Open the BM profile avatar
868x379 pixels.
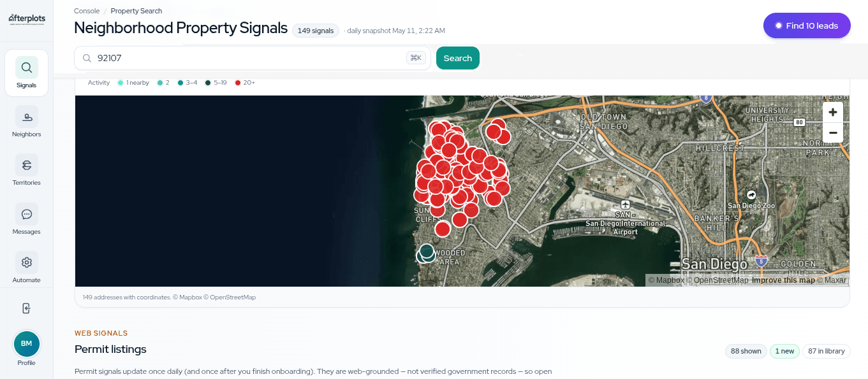point(26,344)
